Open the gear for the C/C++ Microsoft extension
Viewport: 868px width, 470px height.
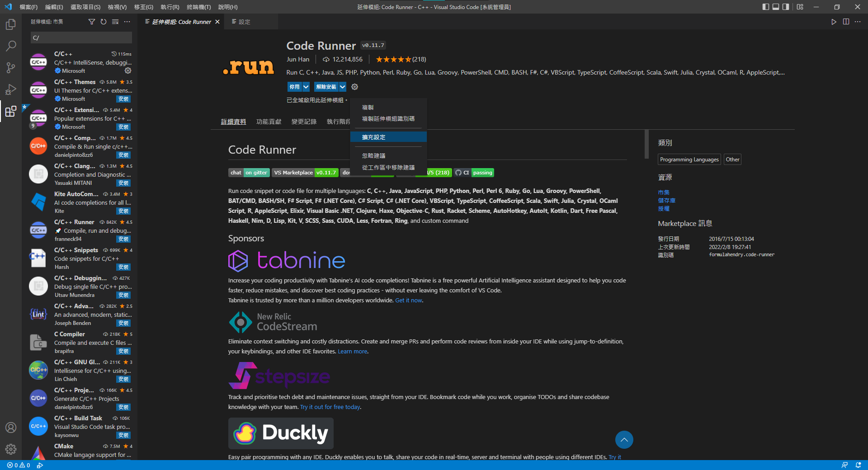tap(128, 70)
